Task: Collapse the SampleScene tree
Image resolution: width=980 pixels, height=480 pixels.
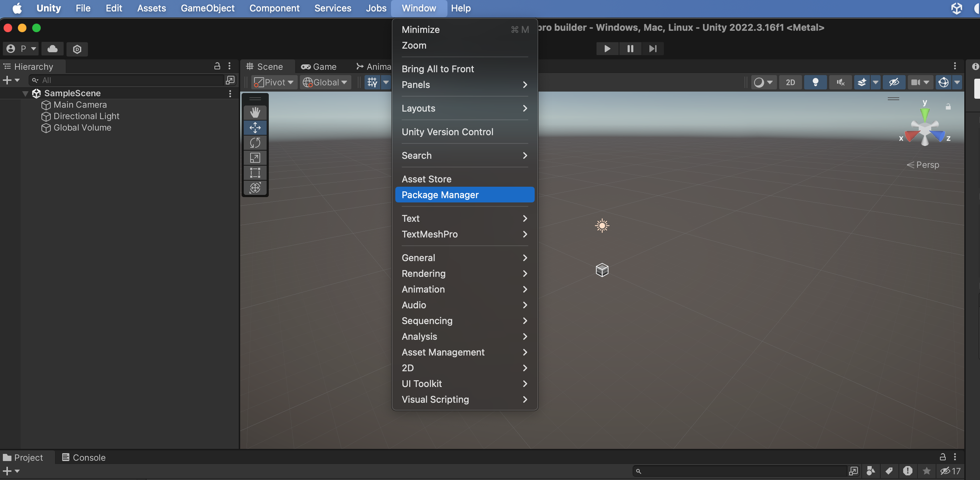Action: pyautogui.click(x=25, y=93)
